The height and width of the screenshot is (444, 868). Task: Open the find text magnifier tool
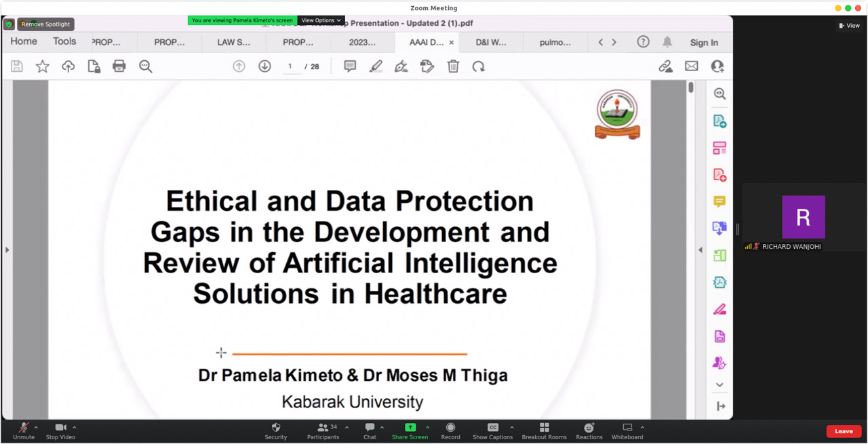click(145, 66)
